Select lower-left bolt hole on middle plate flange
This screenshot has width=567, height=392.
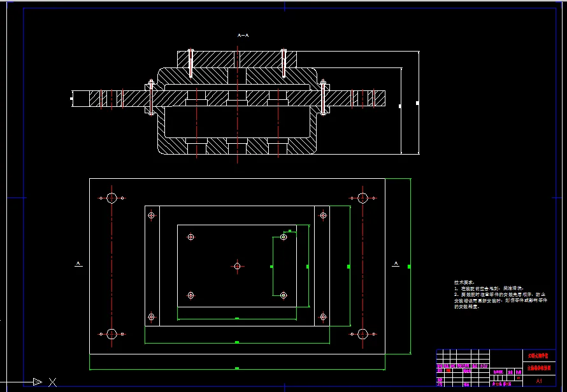point(152,317)
